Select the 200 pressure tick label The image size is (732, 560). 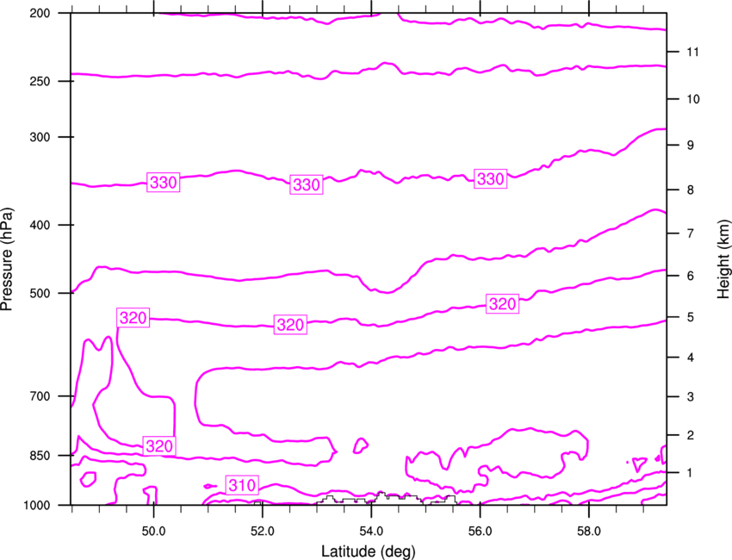pos(40,13)
